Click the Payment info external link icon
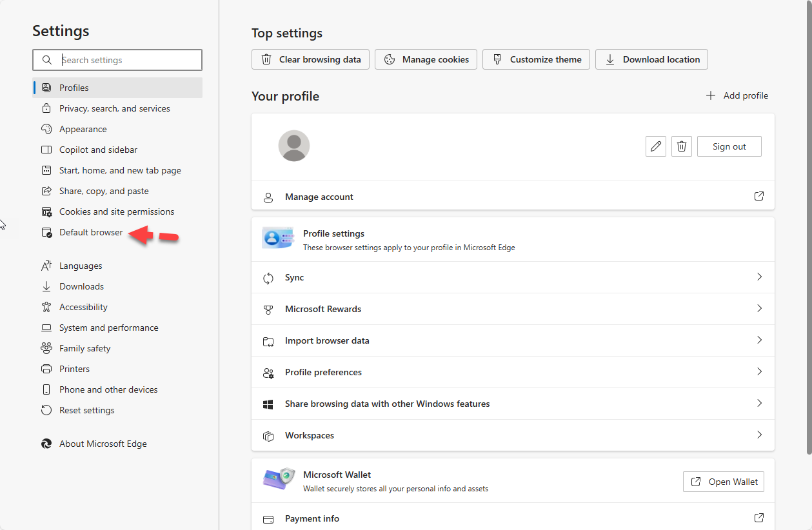This screenshot has height=530, width=812. [x=759, y=518]
